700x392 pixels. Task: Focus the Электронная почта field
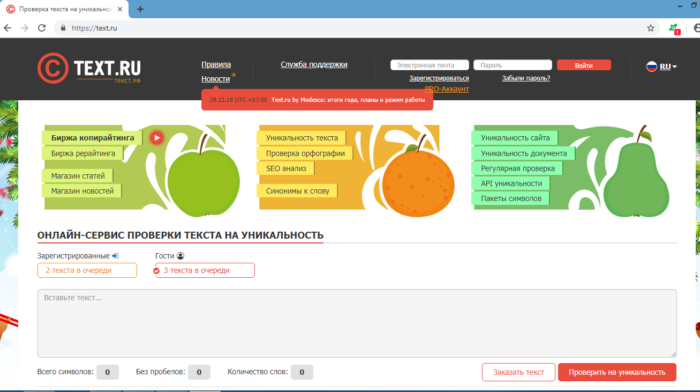429,65
